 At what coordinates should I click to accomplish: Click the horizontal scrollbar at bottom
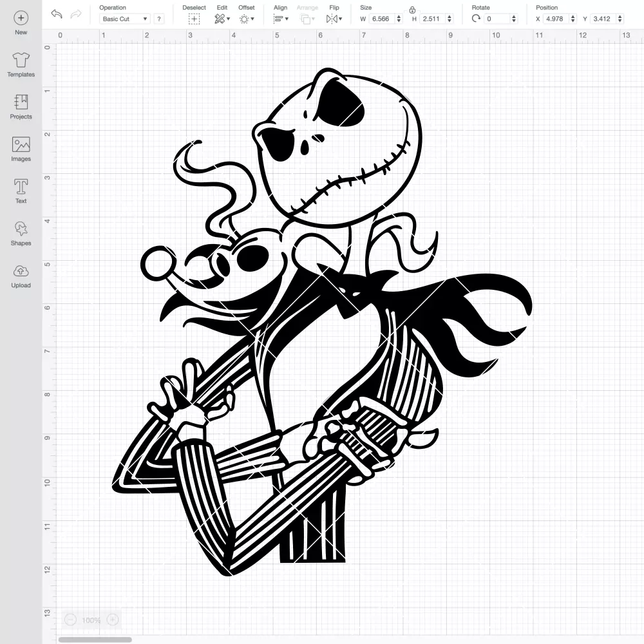(95, 639)
